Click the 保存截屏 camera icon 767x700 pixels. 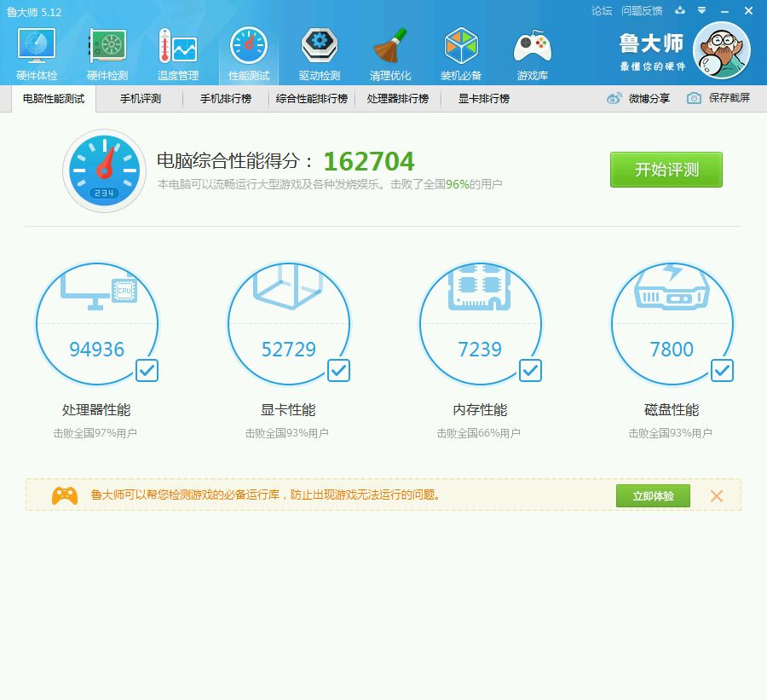(x=694, y=98)
